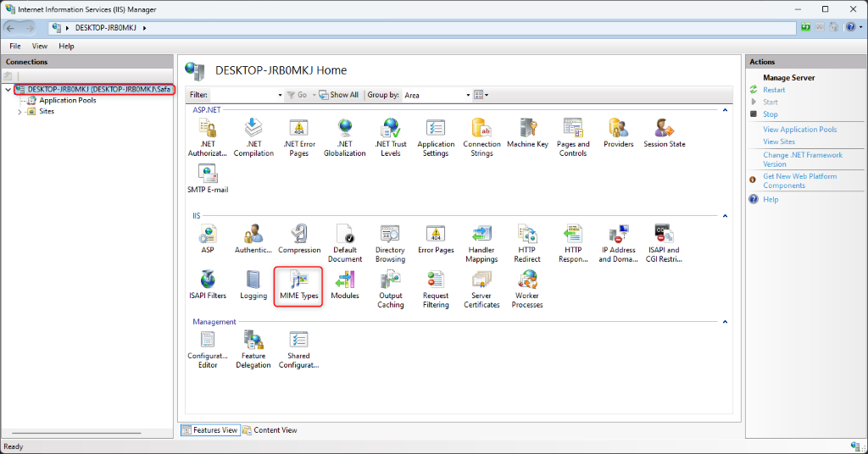Open the address bar path arrow after DESKTOP-JRB0MKJ
This screenshot has height=454, width=868.
(x=144, y=28)
